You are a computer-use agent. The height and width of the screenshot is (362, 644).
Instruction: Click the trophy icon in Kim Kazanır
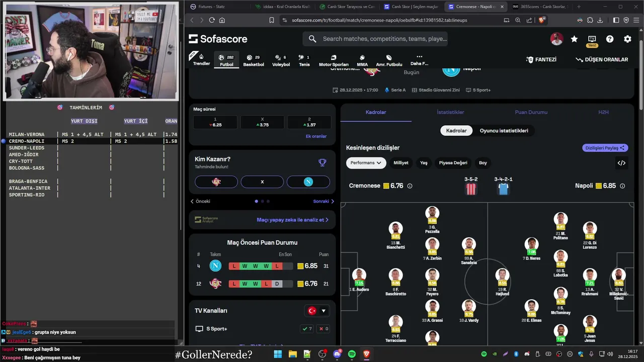[323, 162]
